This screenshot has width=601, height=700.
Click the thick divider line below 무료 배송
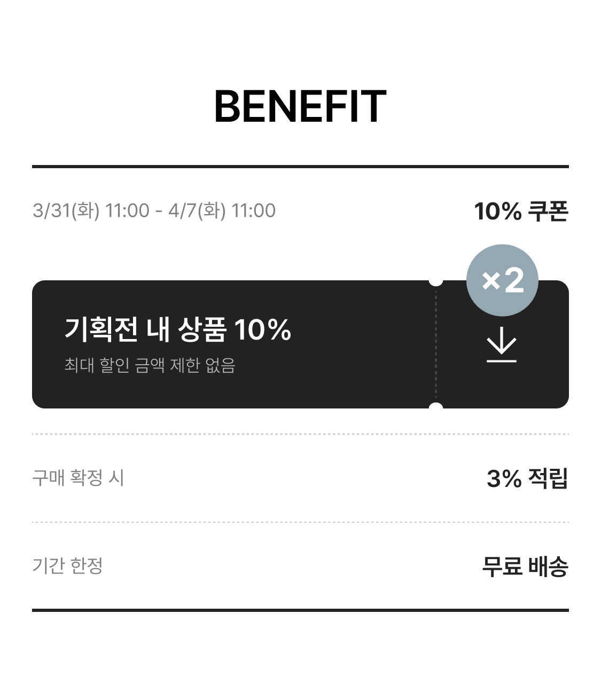pos(300,610)
